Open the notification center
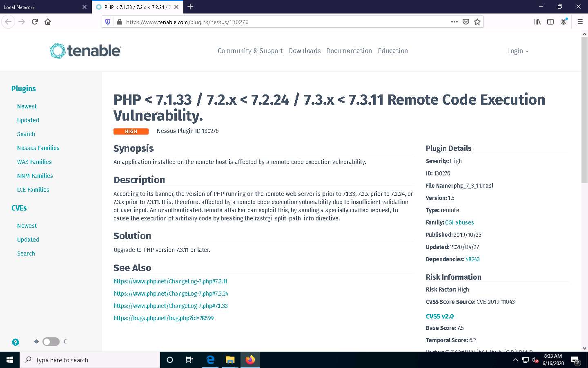The image size is (588, 368). pos(576,360)
